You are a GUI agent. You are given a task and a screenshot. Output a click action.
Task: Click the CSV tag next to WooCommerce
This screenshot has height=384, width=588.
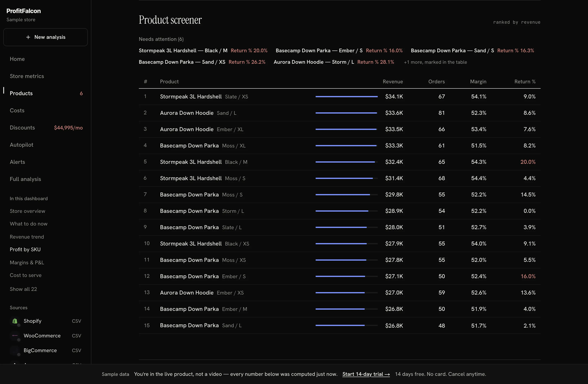pyautogui.click(x=76, y=336)
